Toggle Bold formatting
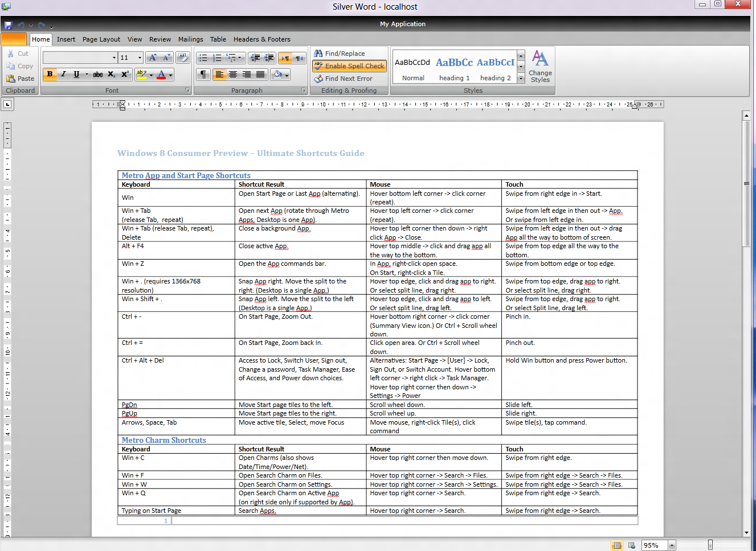The height and width of the screenshot is (551, 756). [50, 75]
